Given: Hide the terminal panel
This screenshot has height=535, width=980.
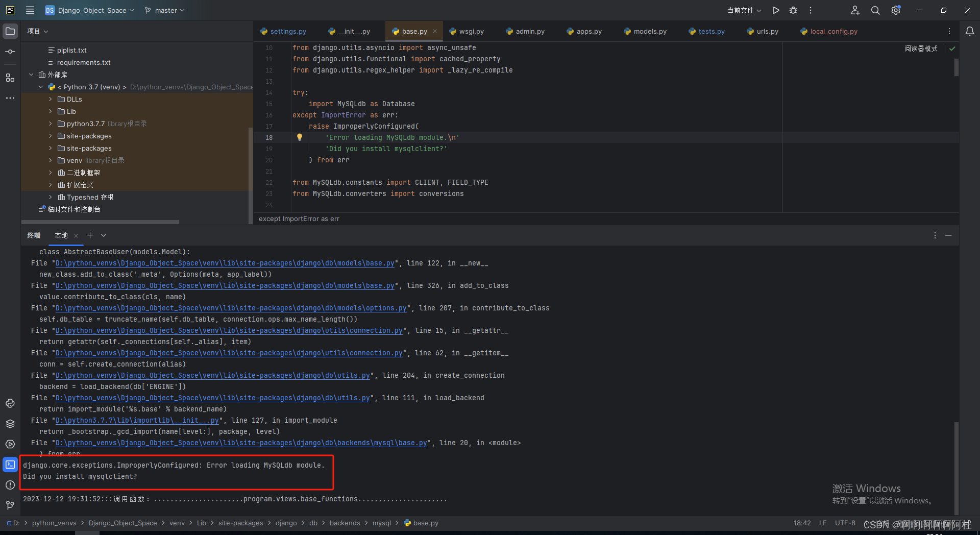Looking at the screenshot, I should pos(948,235).
